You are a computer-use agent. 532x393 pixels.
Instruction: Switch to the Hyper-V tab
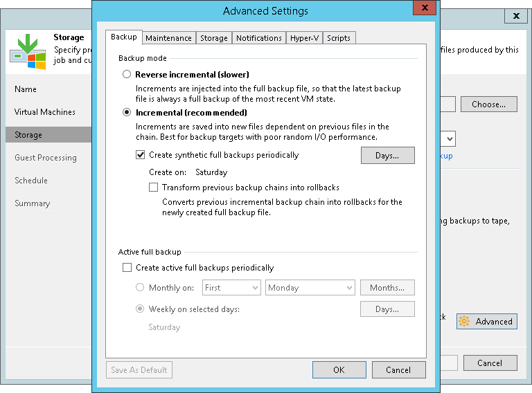304,38
